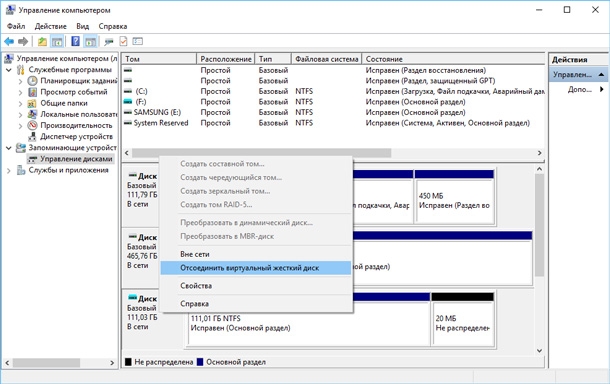Collapse the Запоминающие устройства node
610x384 pixels.
click(9, 148)
